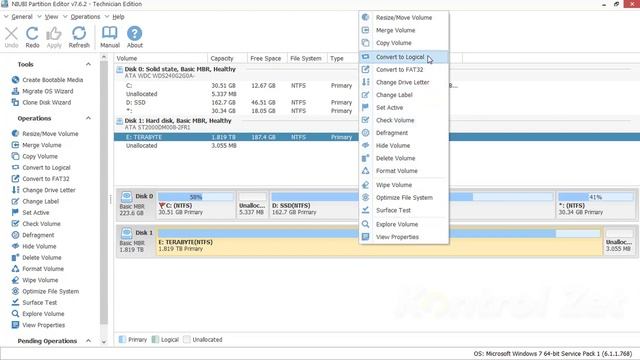
Task: Collapse Disk 1 group in volume list
Action: pyautogui.click(x=120, y=121)
